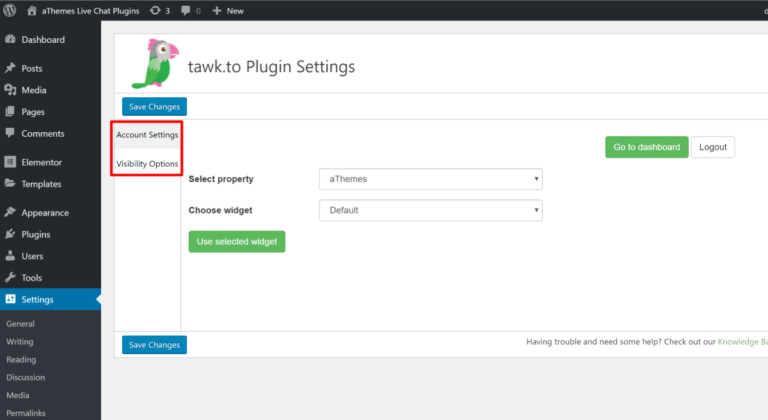Open Writing settings submenu
Image resolution: width=768 pixels, height=420 pixels.
point(20,342)
